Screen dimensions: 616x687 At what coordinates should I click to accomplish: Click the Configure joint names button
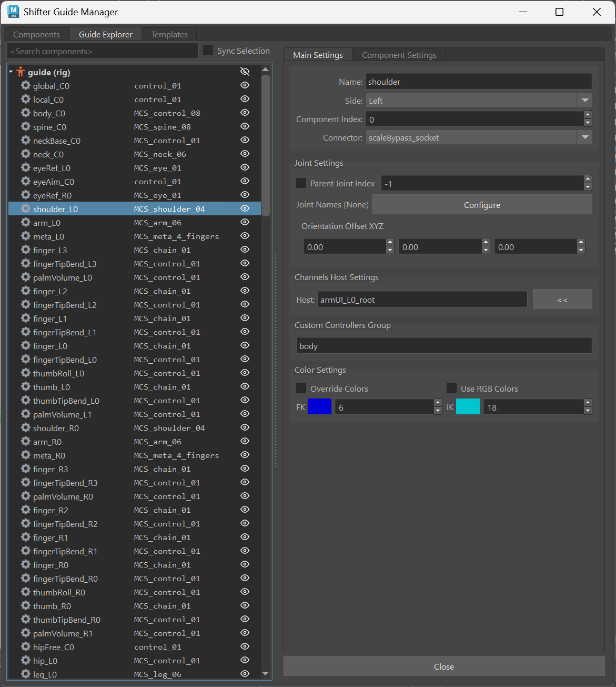pos(482,205)
